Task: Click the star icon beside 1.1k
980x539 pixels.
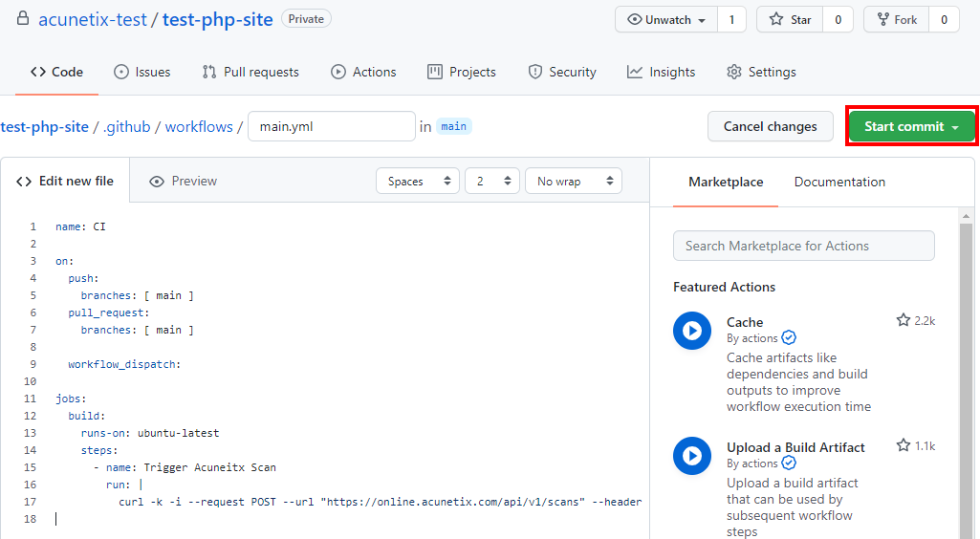Action: click(904, 445)
